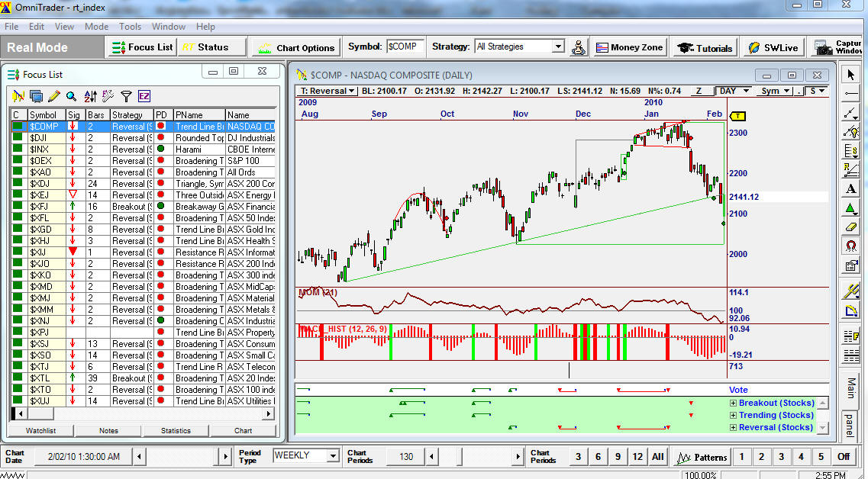Open the Sym dropdown in chart header
Viewport: 868px width, 479px height.
pyautogui.click(x=774, y=92)
